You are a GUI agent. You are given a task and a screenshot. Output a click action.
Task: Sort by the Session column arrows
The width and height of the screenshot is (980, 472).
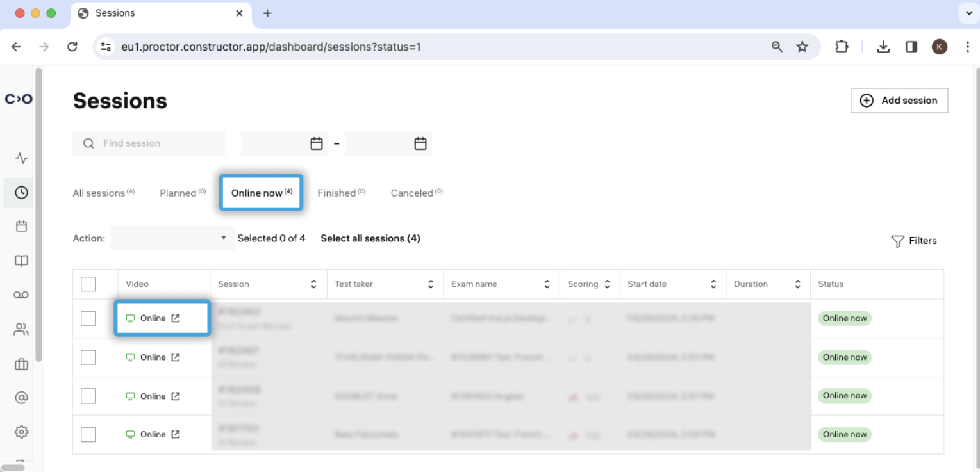click(x=313, y=284)
